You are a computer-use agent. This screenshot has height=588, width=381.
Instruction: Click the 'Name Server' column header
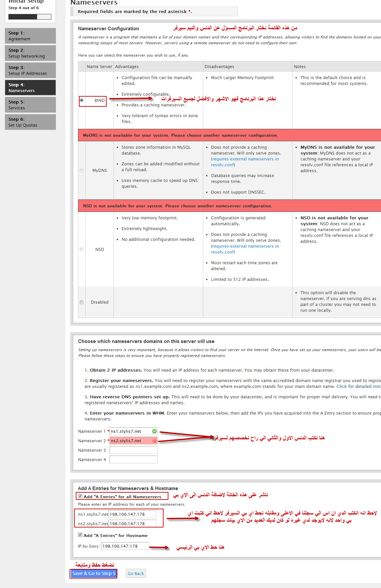[x=99, y=66]
